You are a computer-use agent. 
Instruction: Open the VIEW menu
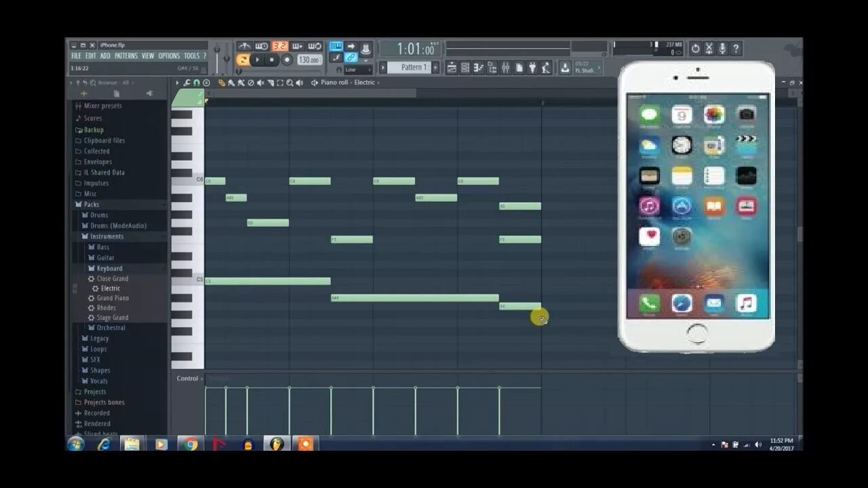coord(148,56)
